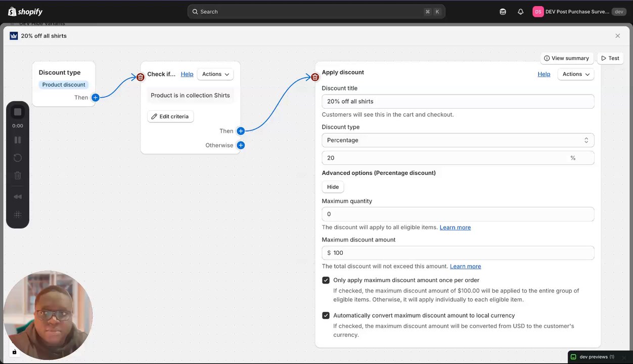
Task: Pause the screen recording
Action: pyautogui.click(x=18, y=140)
